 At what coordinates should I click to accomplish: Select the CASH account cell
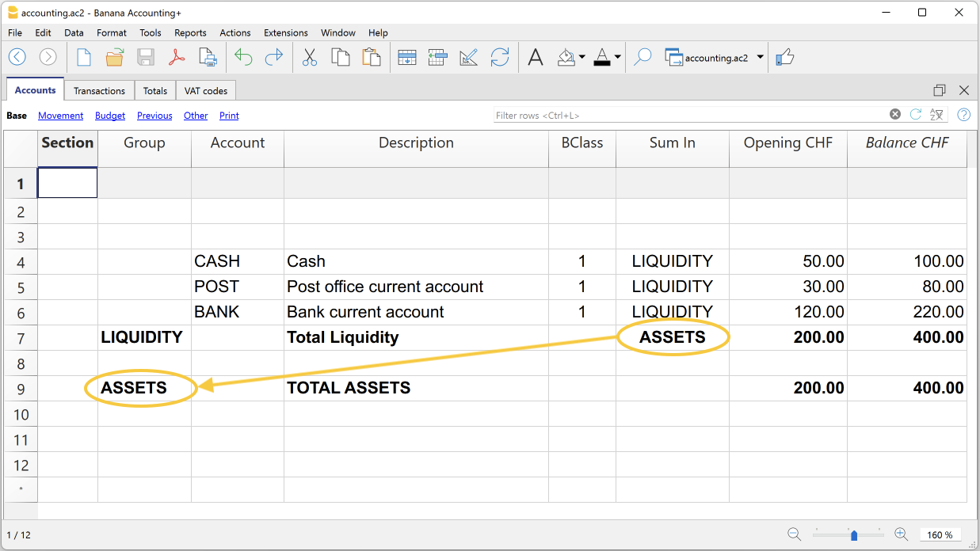pyautogui.click(x=238, y=261)
